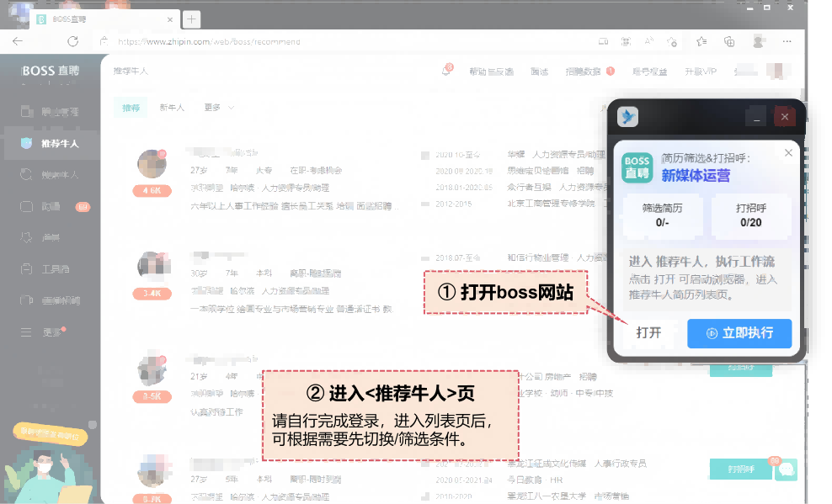The image size is (832, 504).
Task: Open the browser collections icon
Action: pos(729,41)
